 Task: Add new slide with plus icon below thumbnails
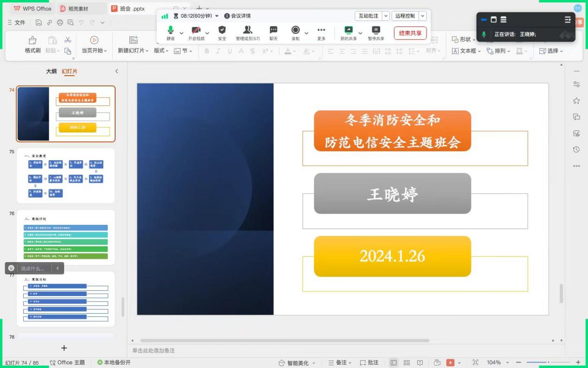point(64,348)
